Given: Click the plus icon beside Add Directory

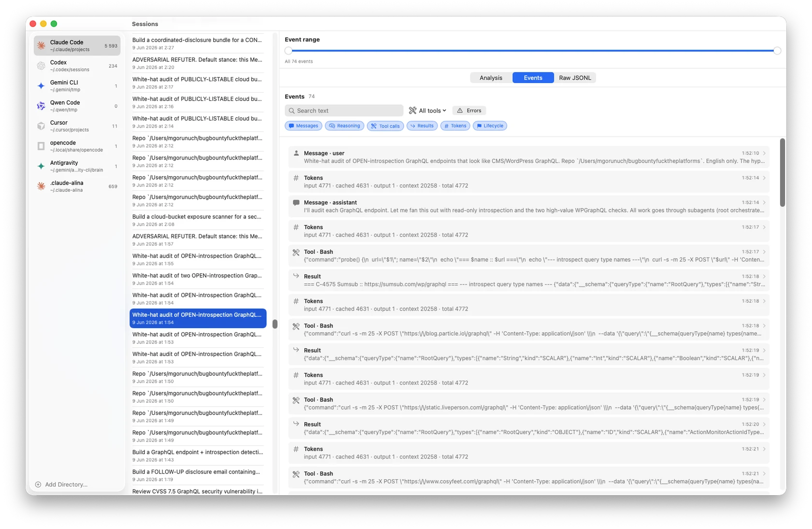Looking at the screenshot, I should click(38, 485).
